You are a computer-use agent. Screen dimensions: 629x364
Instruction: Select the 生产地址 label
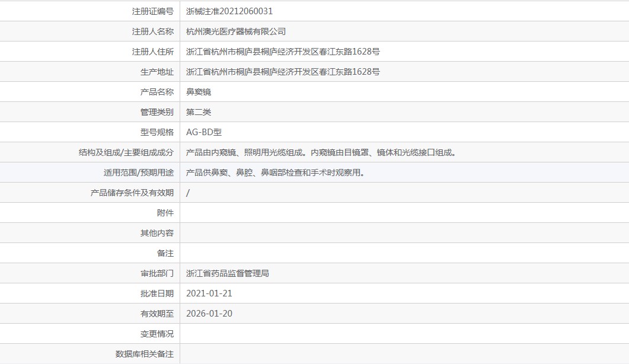pos(157,72)
